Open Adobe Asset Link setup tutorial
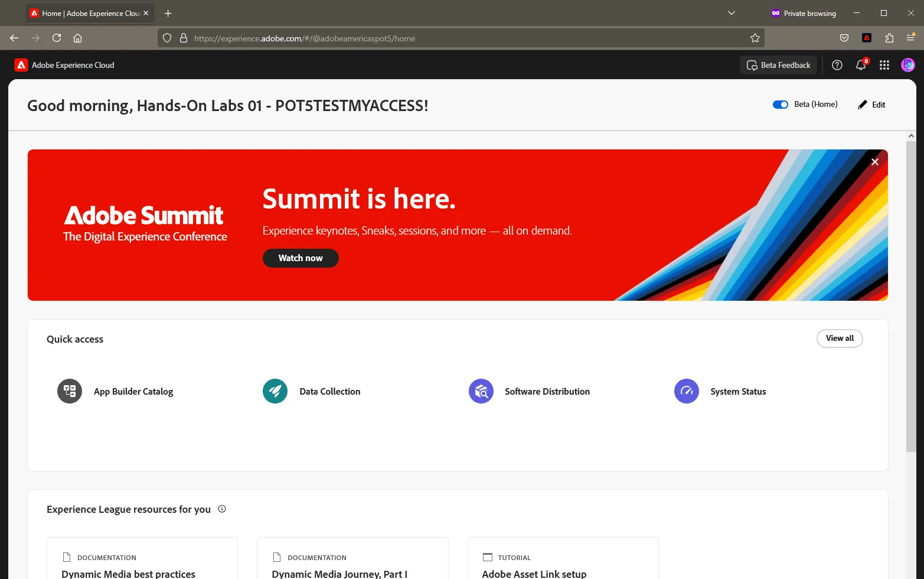Image resolution: width=924 pixels, height=579 pixels. point(563,558)
